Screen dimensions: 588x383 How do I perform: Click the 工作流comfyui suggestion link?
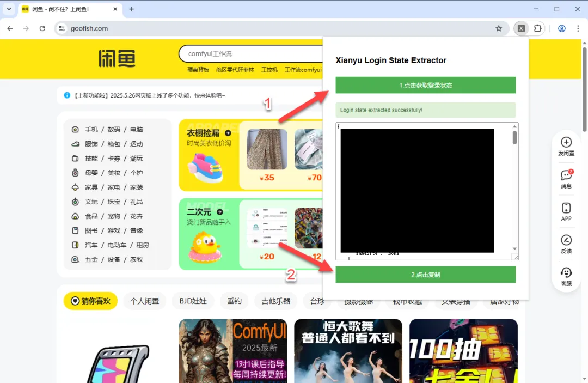[x=303, y=70]
